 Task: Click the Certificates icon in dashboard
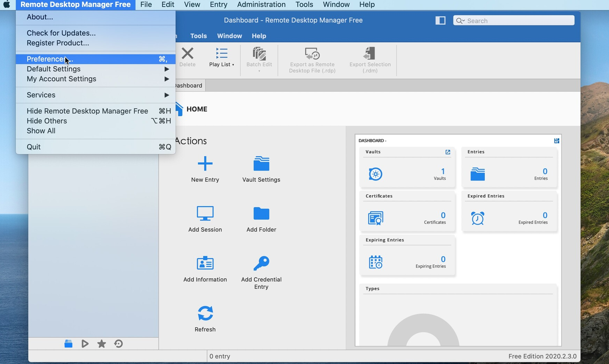pos(375,218)
